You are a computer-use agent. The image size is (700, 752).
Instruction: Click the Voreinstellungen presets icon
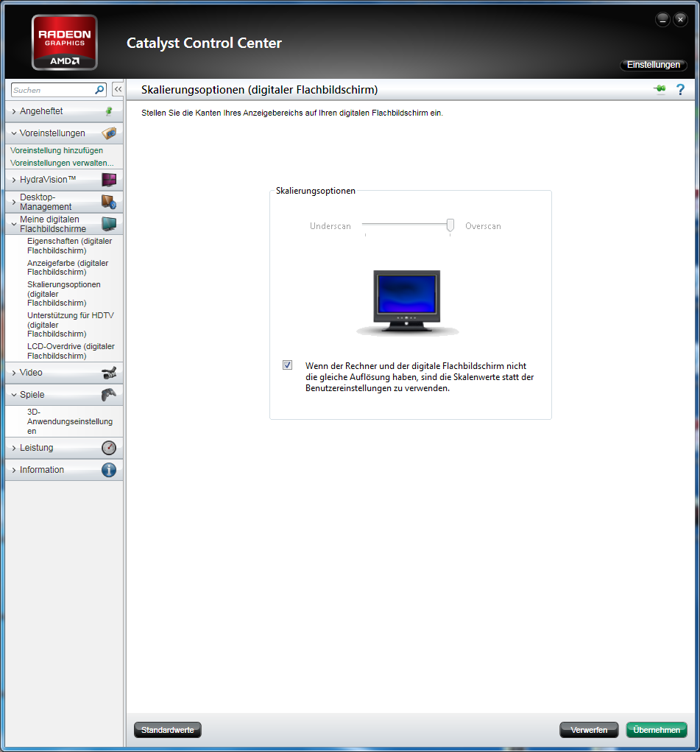click(x=109, y=133)
